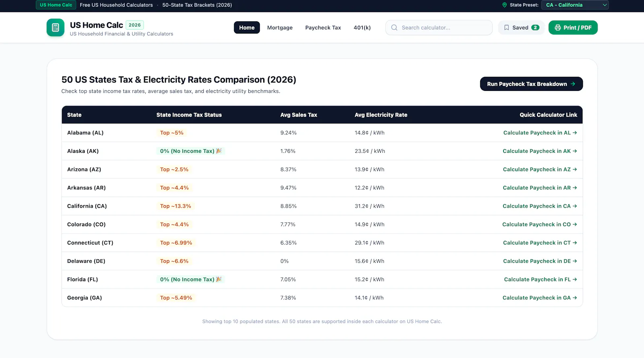Click the magnifier icon in search box

click(x=394, y=28)
